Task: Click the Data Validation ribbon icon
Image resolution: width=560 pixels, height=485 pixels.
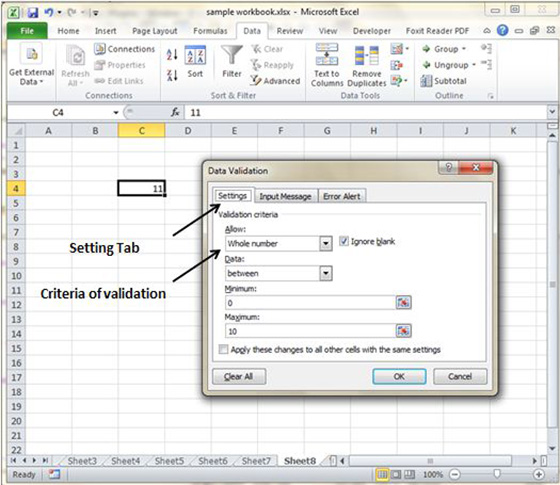Action: (x=399, y=49)
